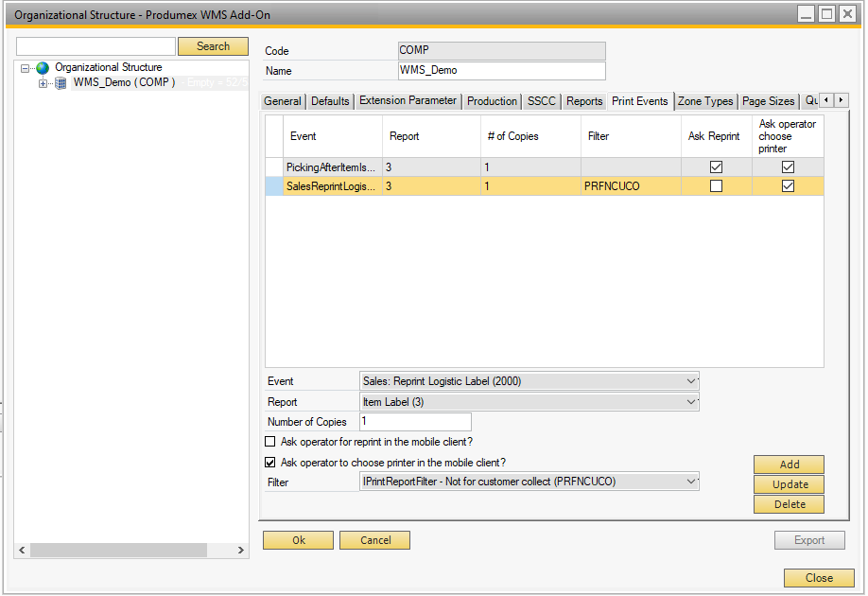Switch to the Extension Parameter tab
Screen dimensions: 868x596
click(408, 101)
